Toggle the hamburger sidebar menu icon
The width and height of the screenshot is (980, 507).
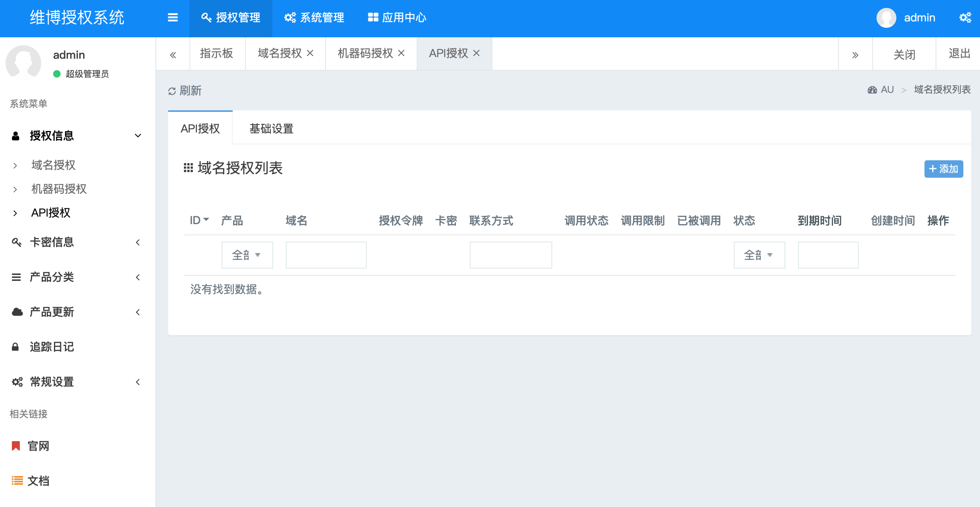coord(172,17)
